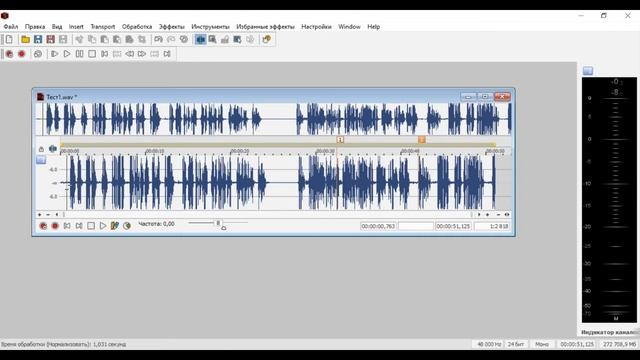
Task: Click Go to End in data window bar
Action: [79, 226]
